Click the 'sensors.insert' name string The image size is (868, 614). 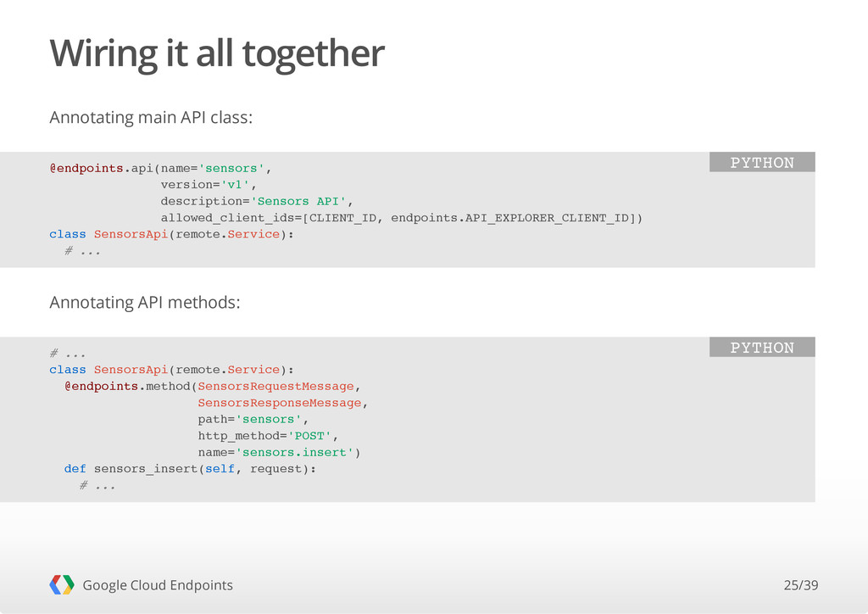click(294, 452)
